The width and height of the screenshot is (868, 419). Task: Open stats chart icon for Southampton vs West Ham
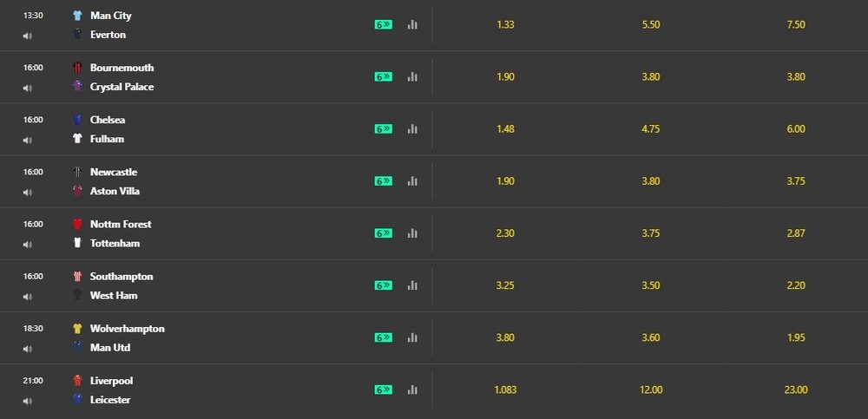point(412,285)
